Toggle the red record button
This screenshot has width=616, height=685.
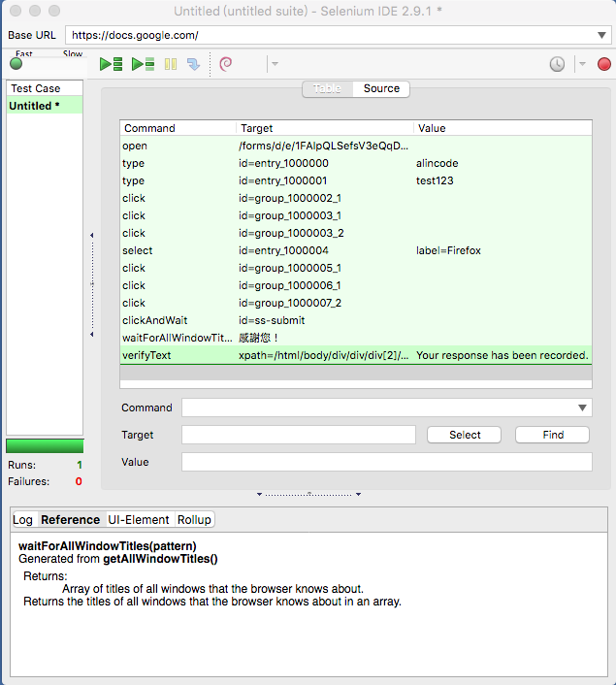tap(604, 64)
